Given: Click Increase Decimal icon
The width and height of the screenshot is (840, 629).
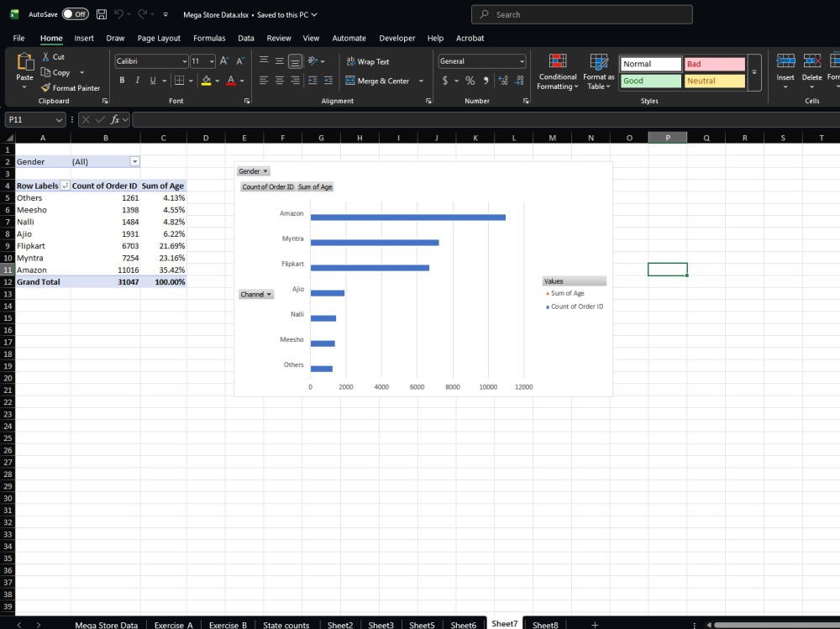Looking at the screenshot, I should tap(503, 81).
